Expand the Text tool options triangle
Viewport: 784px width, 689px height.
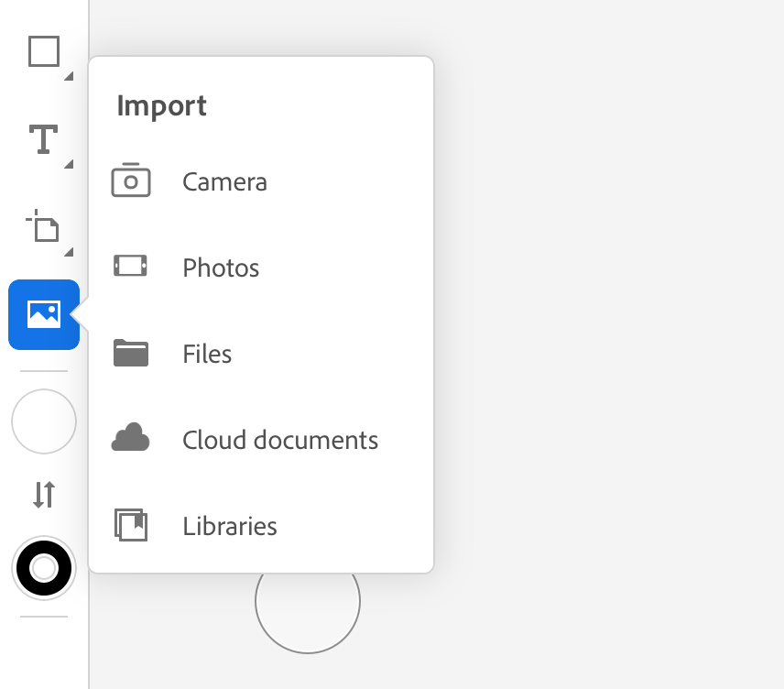[67, 162]
